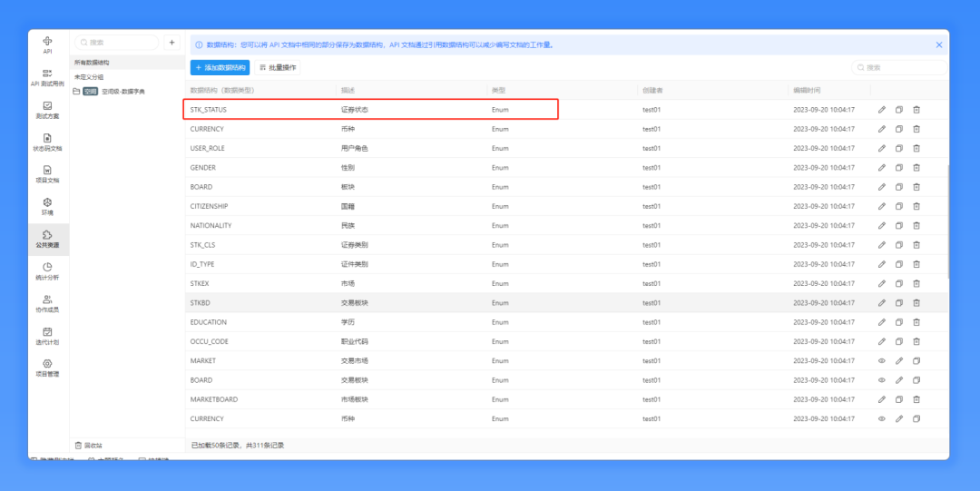980x491 pixels.
Task: Edit the STK_STATUS row with pencil icon
Action: click(x=882, y=110)
